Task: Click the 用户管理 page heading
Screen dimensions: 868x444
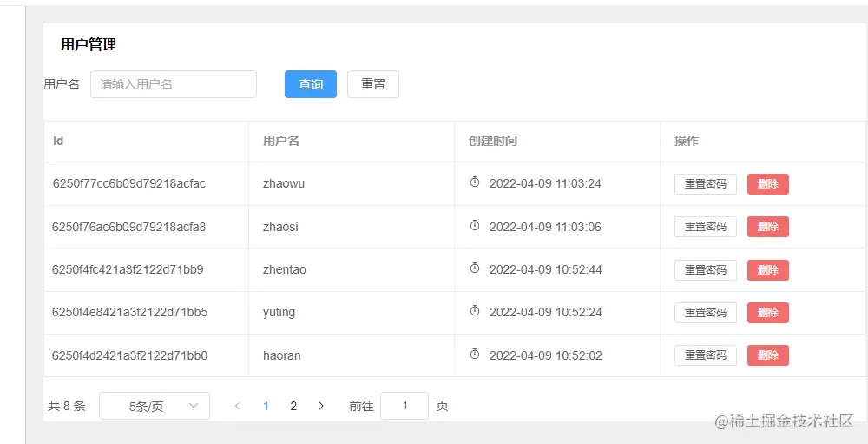Action: (x=89, y=45)
